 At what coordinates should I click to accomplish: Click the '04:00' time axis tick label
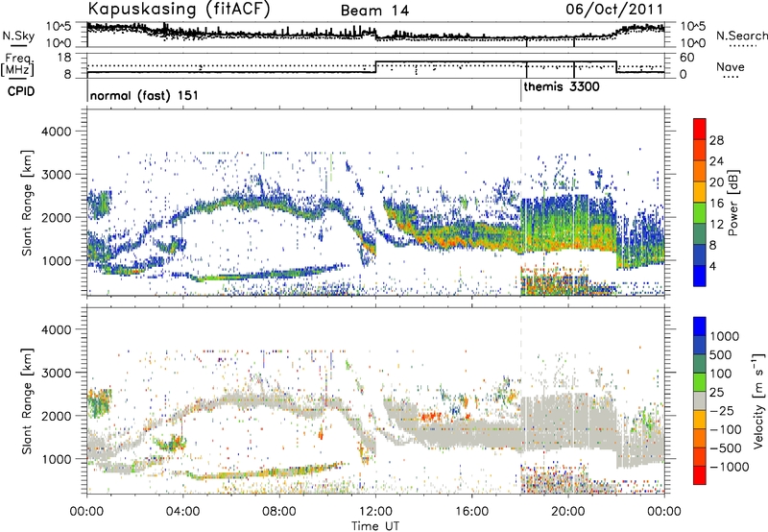coord(182,512)
